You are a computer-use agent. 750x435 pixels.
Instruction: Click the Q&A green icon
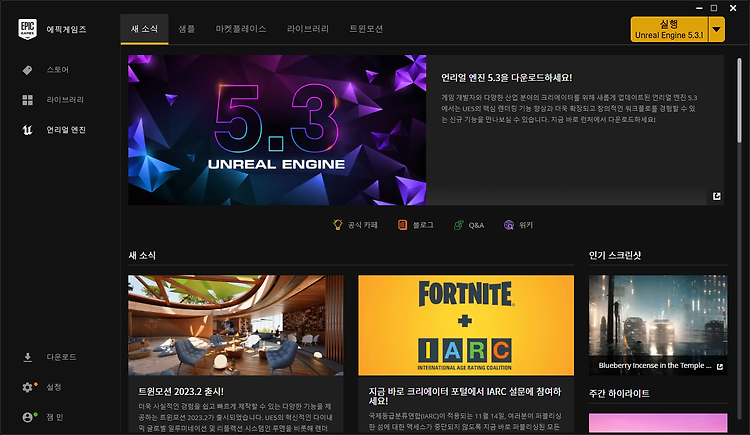pos(458,224)
